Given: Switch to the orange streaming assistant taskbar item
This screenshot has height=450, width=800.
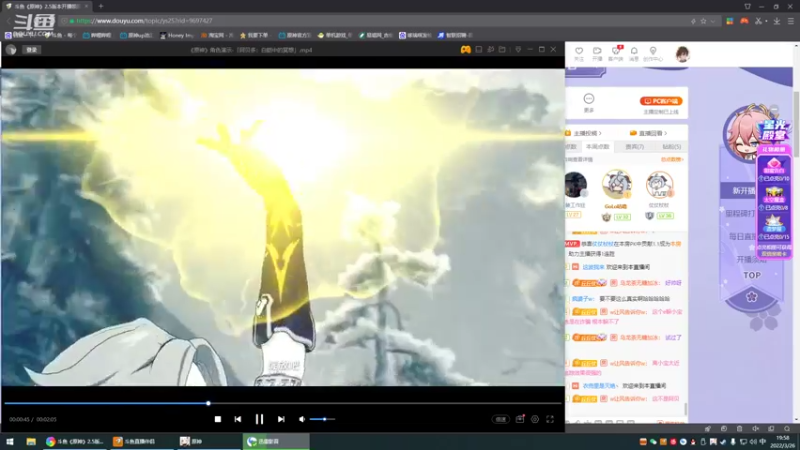Looking at the screenshot, I should [x=141, y=441].
